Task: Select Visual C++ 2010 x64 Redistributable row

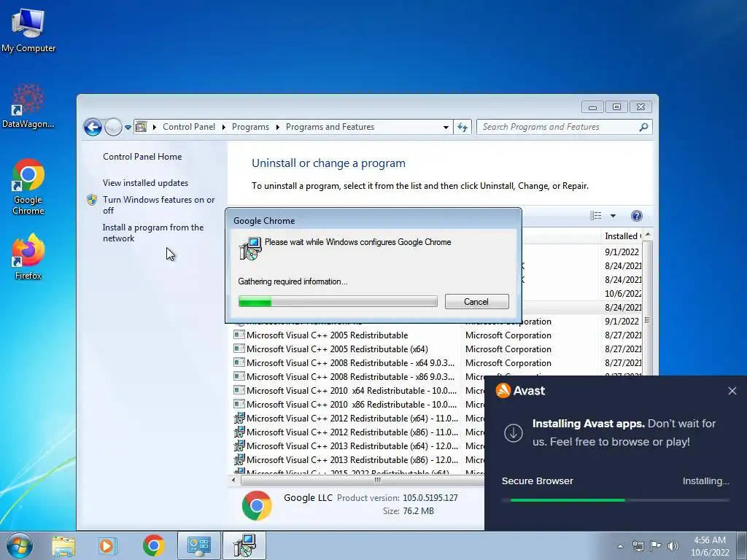Action: (x=358, y=391)
